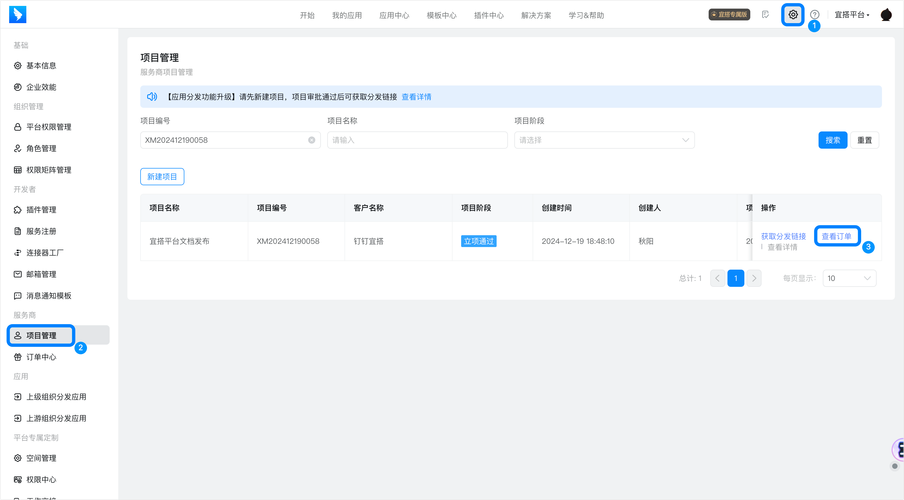Click the 权限矩阵管理 grid icon
The height and width of the screenshot is (500, 904).
click(x=17, y=170)
